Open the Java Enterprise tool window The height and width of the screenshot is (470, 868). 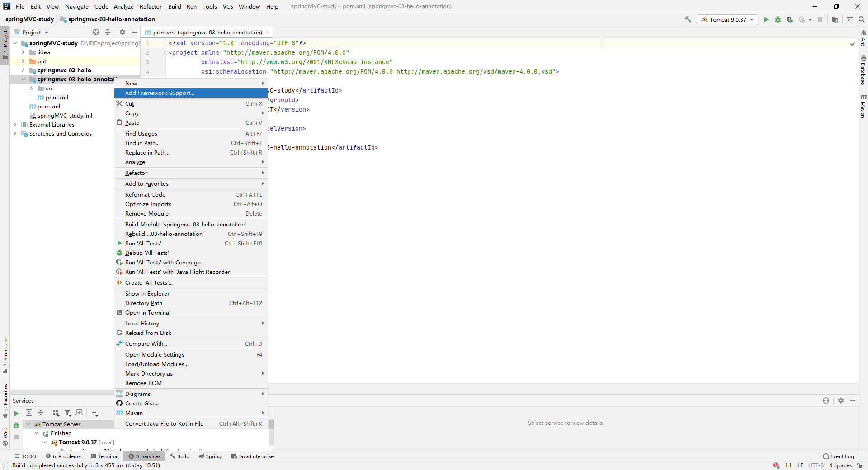pyautogui.click(x=252, y=456)
